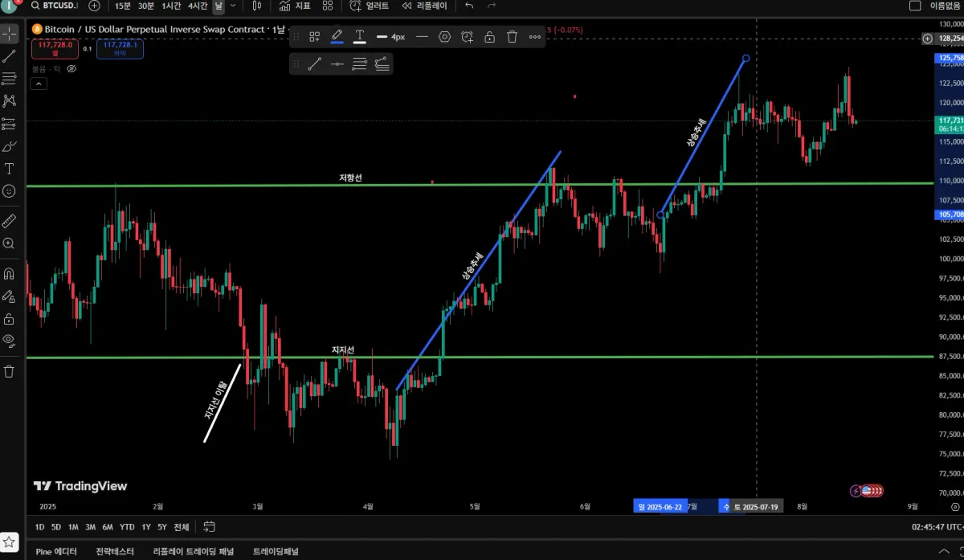
Task: Set date range to 1D
Action: pyautogui.click(x=39, y=527)
